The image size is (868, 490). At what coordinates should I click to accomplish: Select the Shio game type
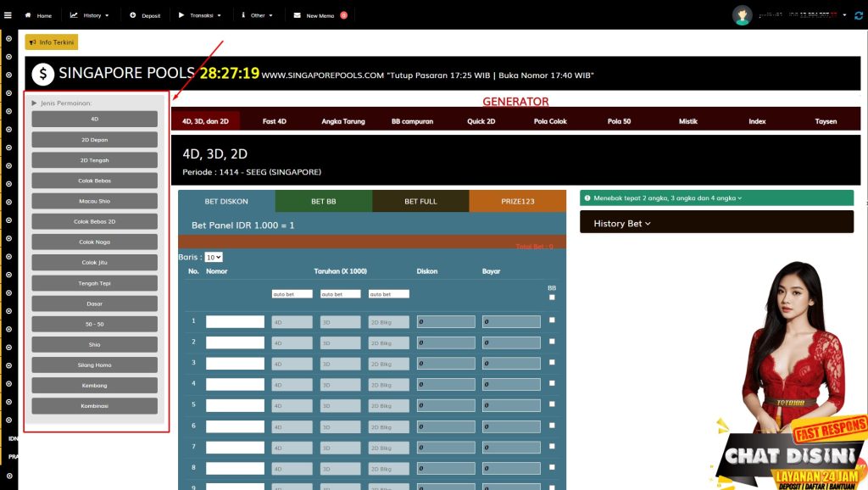(x=95, y=344)
